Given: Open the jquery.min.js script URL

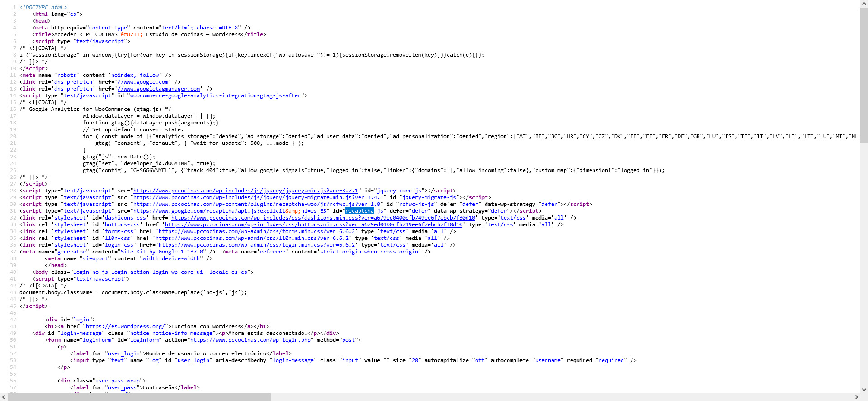Looking at the screenshot, I should [x=245, y=191].
